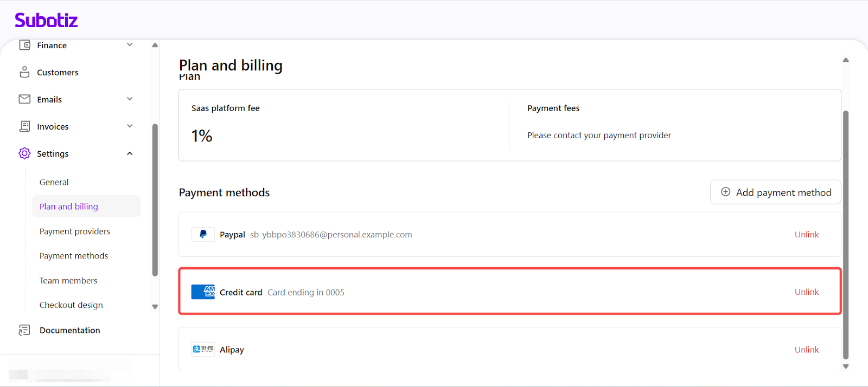Viewport: 868px width, 387px height.
Task: Open the Payment providers settings page
Action: click(75, 231)
